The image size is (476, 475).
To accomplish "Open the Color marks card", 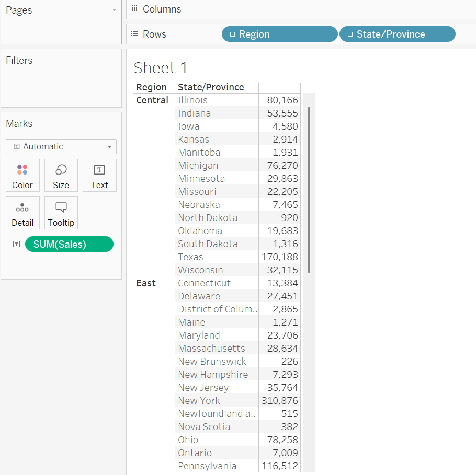I will tap(22, 176).
